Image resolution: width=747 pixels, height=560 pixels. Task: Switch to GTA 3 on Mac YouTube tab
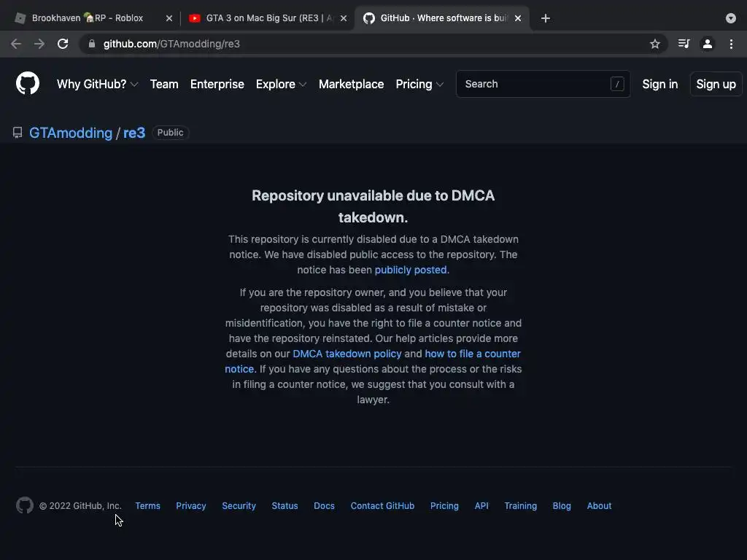pyautogui.click(x=269, y=18)
